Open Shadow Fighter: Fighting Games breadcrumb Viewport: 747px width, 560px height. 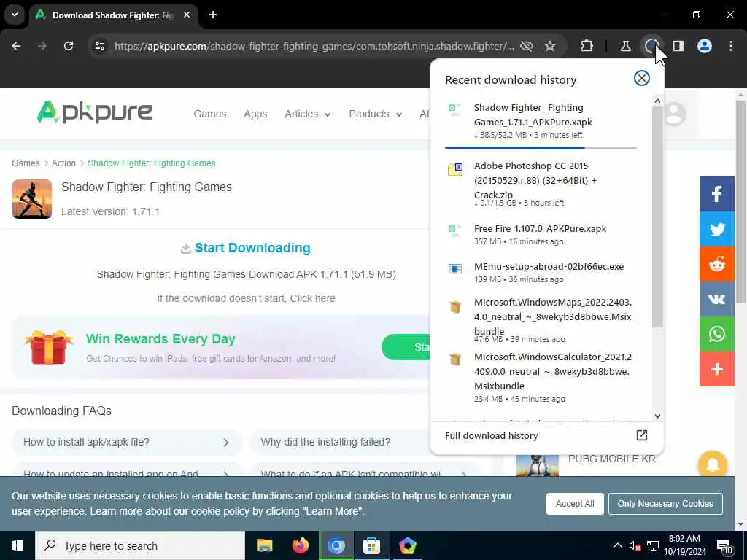tap(152, 163)
